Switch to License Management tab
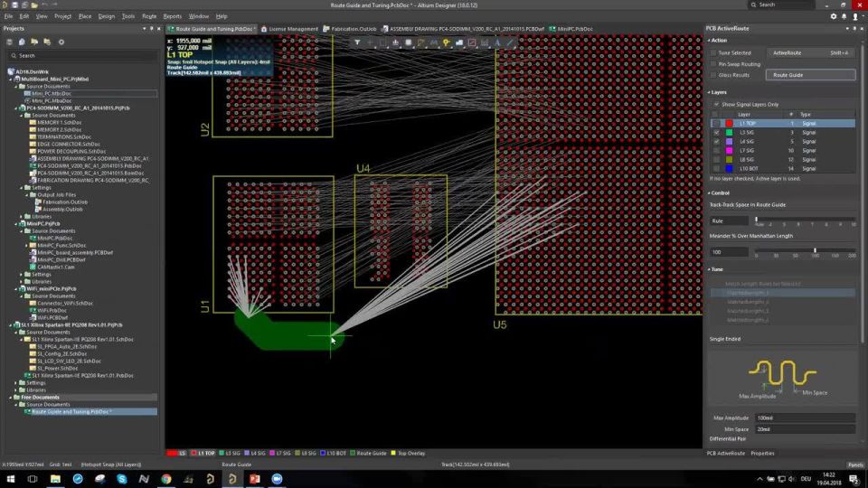This screenshot has height=488, width=868. click(289, 29)
